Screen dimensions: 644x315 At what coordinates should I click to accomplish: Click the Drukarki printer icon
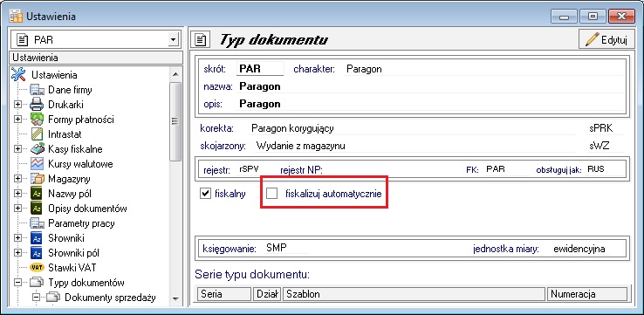pyautogui.click(x=37, y=105)
